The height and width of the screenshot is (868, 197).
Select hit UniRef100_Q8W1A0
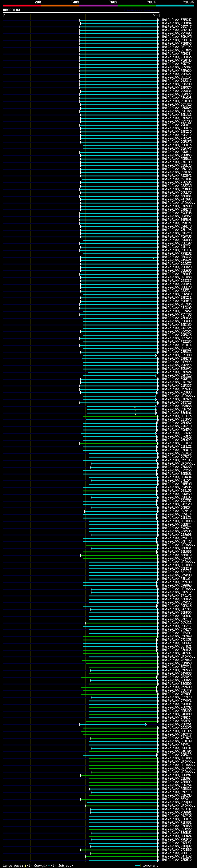click(176, 30)
